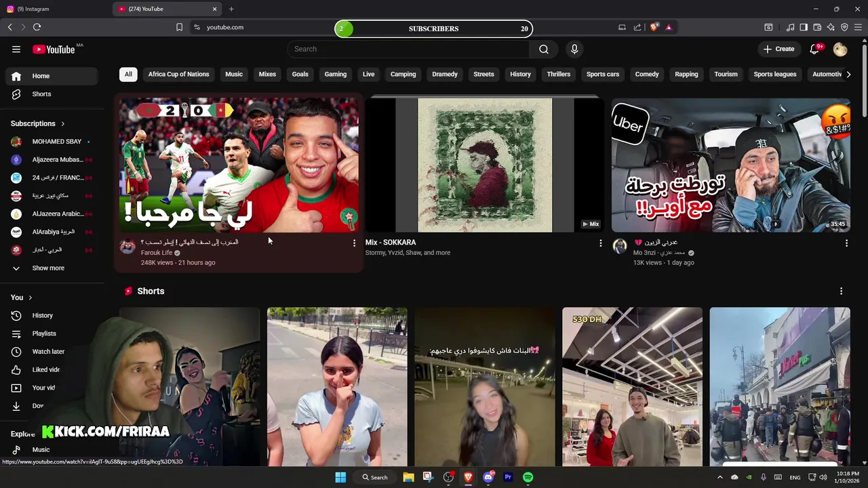Open more options for Farouk Life video
The width and height of the screenshot is (868, 488).
pos(354,243)
